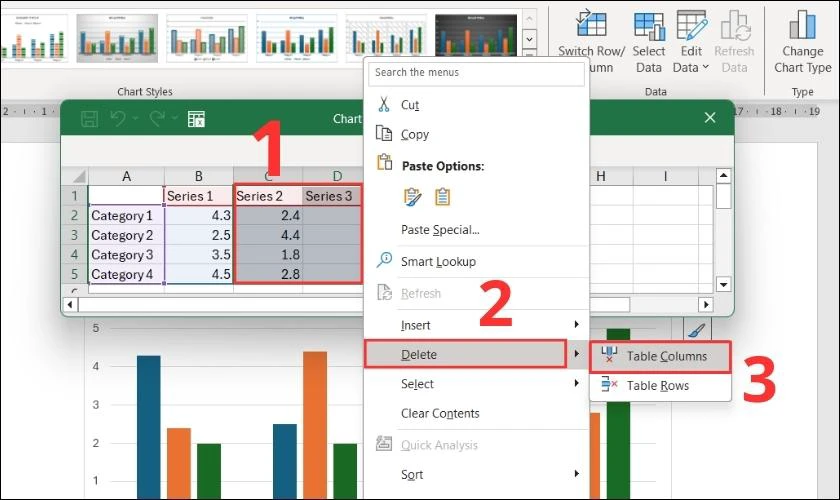Click the Category 2 cell
The height and width of the screenshot is (500, 840).
pos(126,235)
